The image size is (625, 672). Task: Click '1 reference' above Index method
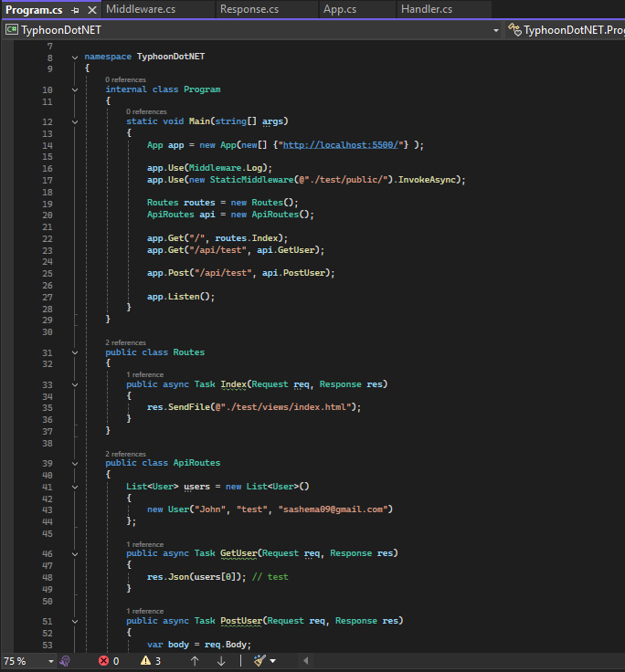pyautogui.click(x=144, y=374)
